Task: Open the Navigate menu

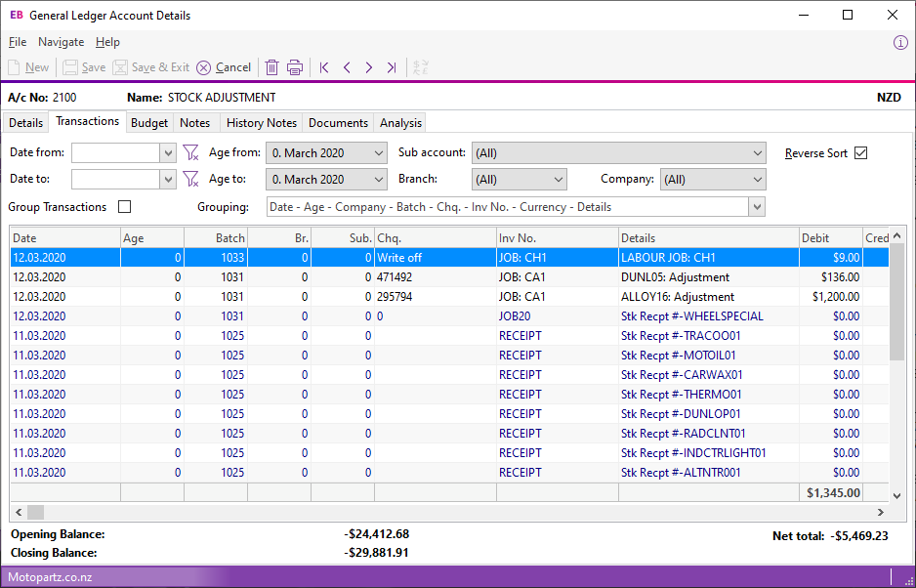Action: (61, 42)
